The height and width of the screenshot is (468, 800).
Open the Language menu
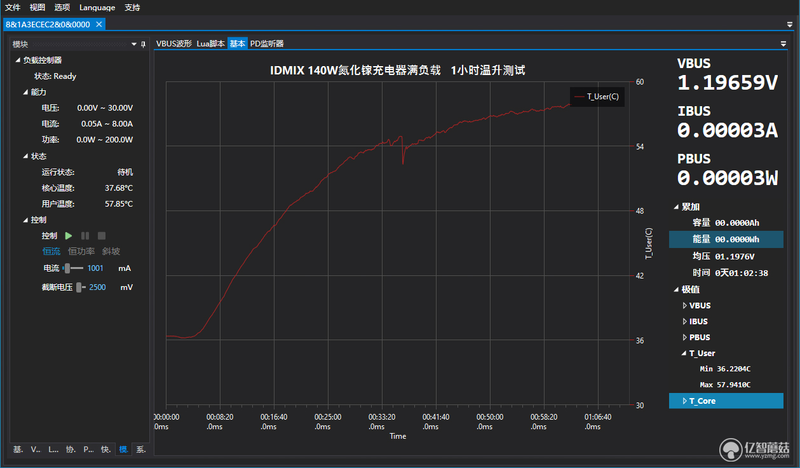[x=97, y=7]
